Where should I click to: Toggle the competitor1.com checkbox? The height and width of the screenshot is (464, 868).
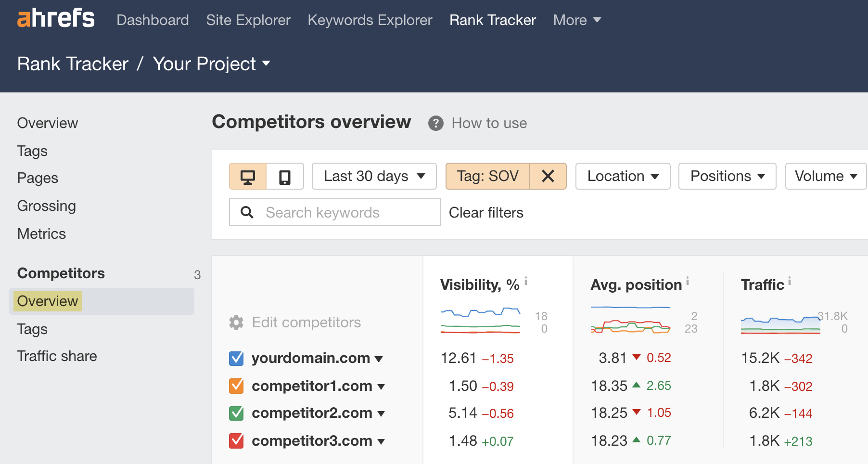236,386
